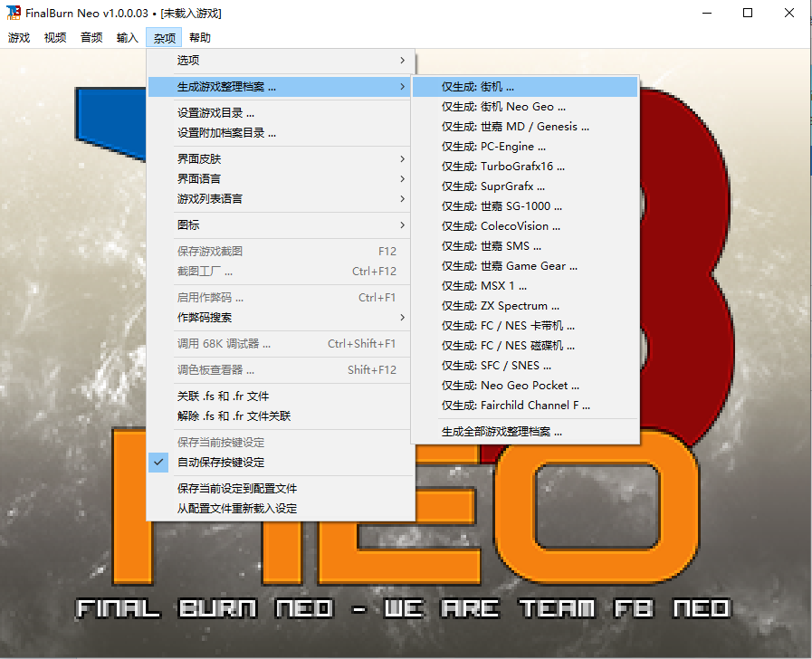The width and height of the screenshot is (812, 659).
Task: Select 仅生成: MSX 1 ...
Action: (525, 286)
